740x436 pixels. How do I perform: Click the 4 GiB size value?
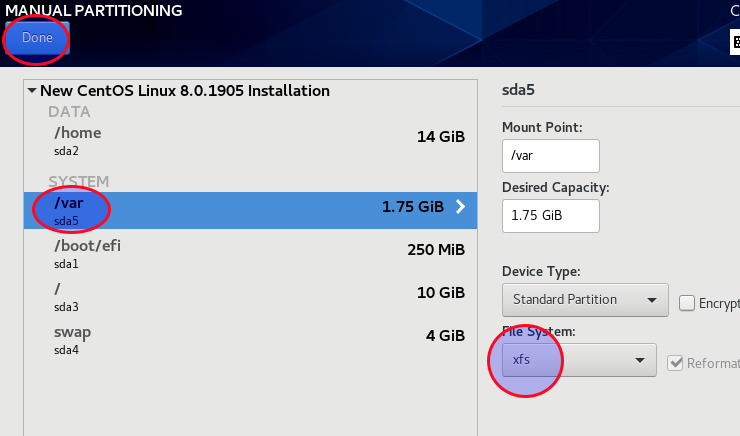(x=445, y=335)
